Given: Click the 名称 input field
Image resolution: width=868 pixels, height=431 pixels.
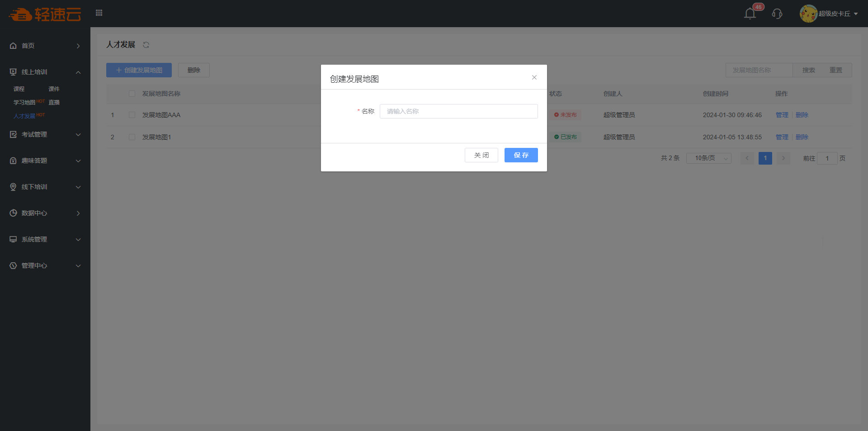Looking at the screenshot, I should click(459, 111).
